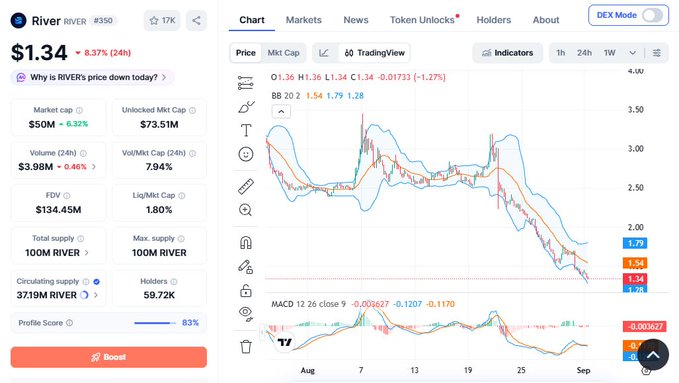Select the Price toggle
The width and height of the screenshot is (679, 383).
[x=246, y=53]
